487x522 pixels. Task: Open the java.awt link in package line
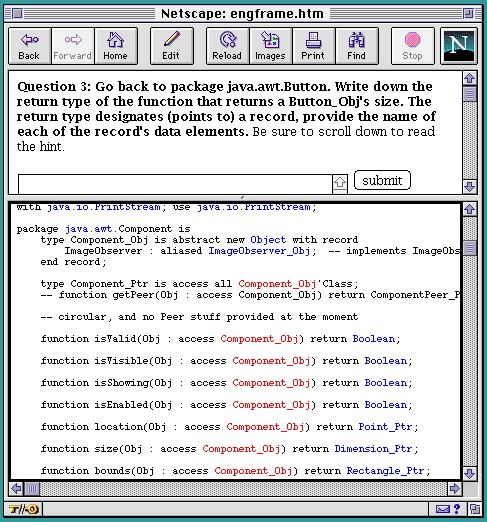click(89, 229)
